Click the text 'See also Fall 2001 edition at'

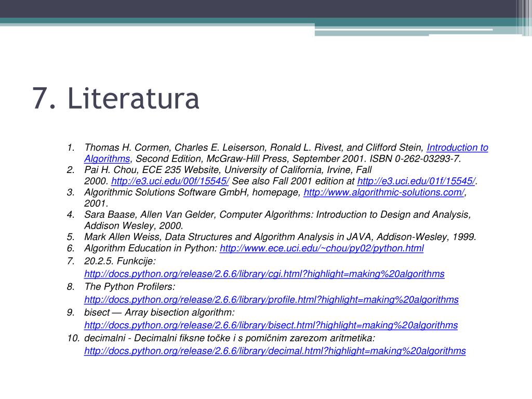tap(293, 181)
